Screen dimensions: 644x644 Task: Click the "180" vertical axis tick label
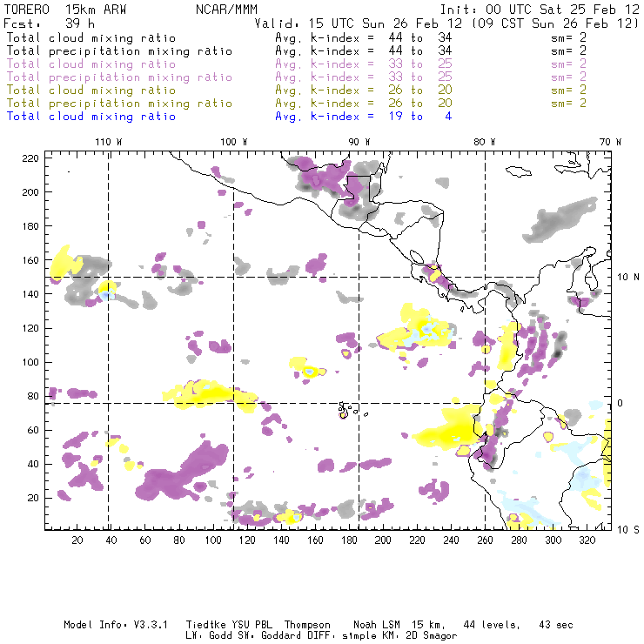click(30, 226)
